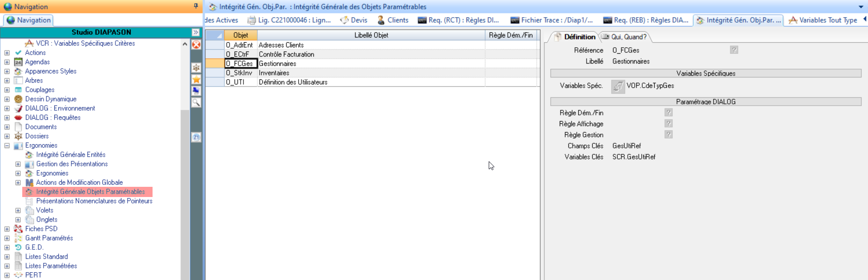Click the computer monitor icon in vertical toolbar
Viewport: 868px width, 280px height.
[196, 91]
